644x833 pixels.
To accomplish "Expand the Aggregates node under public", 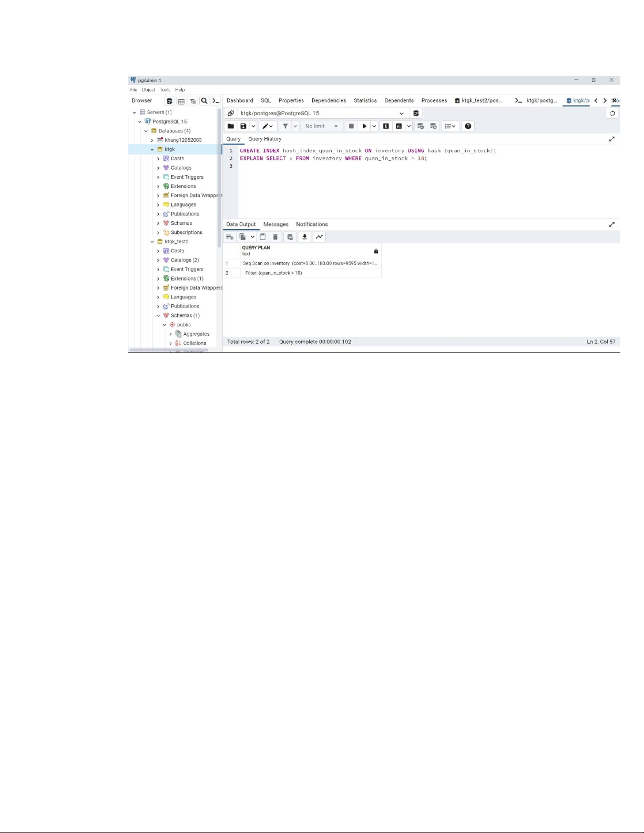I will point(170,334).
